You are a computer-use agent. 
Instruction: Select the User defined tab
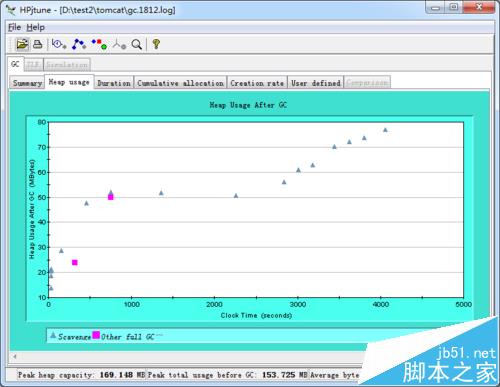316,83
